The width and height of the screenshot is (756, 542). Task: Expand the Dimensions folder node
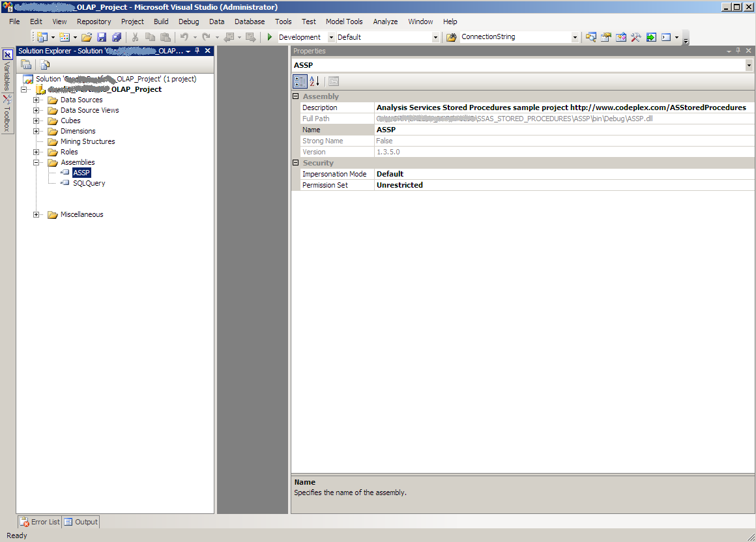(36, 131)
